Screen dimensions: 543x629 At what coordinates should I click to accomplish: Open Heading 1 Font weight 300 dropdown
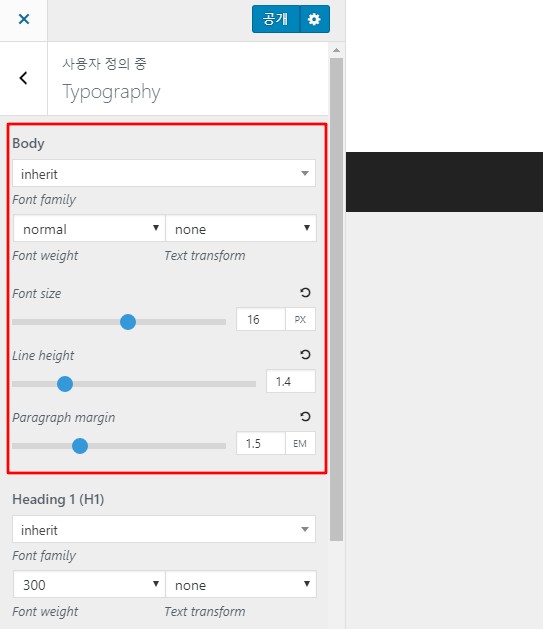pyautogui.click(x=89, y=584)
